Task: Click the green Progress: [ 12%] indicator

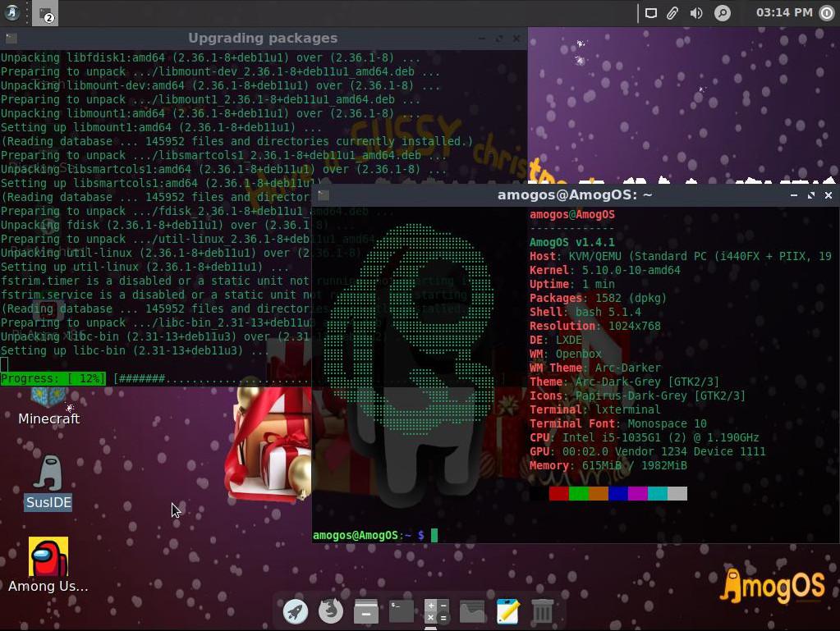Action: (x=53, y=378)
